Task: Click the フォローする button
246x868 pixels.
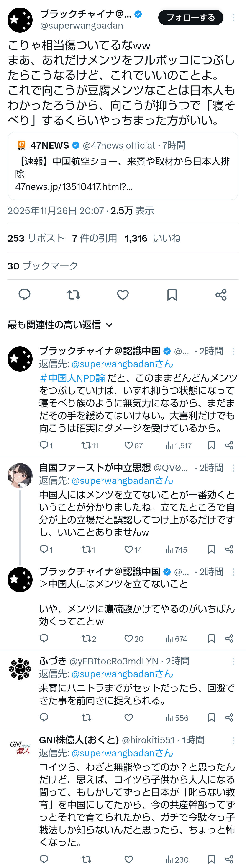Action: pyautogui.click(x=190, y=18)
